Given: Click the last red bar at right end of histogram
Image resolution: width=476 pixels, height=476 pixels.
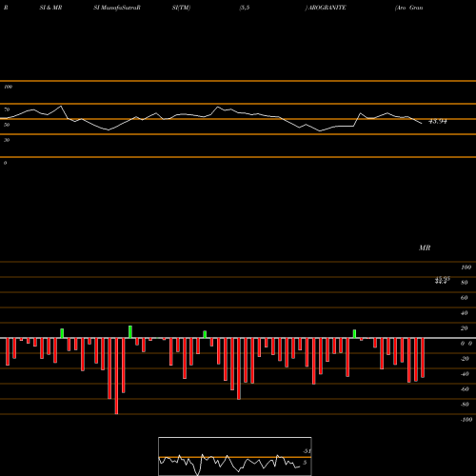Looking at the screenshot, I should 423,358.
